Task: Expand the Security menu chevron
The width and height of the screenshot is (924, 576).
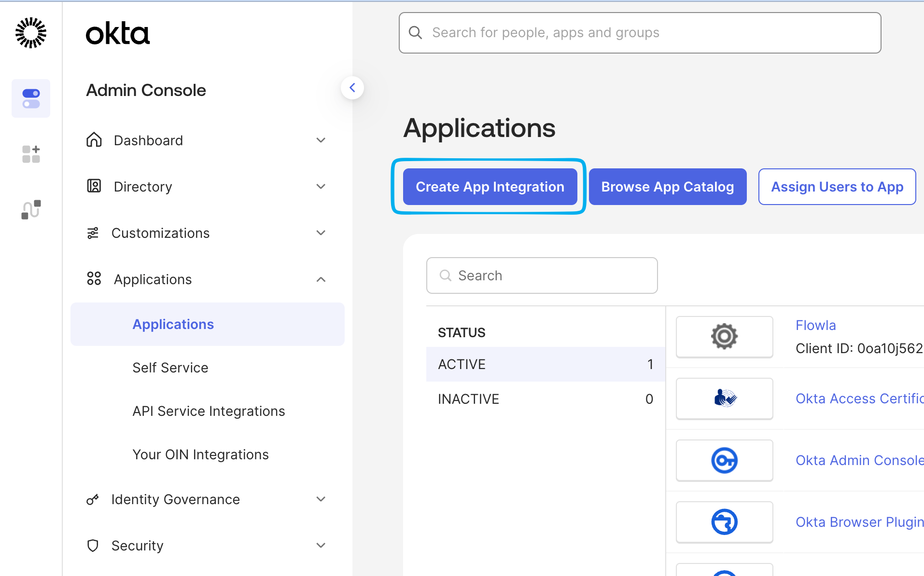Action: point(321,546)
